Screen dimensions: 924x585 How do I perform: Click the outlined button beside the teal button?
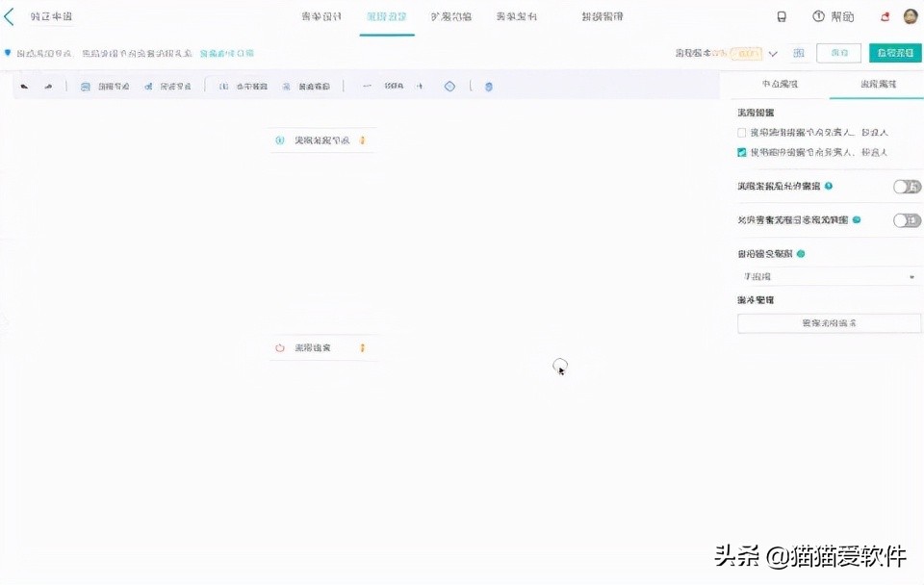coord(838,53)
